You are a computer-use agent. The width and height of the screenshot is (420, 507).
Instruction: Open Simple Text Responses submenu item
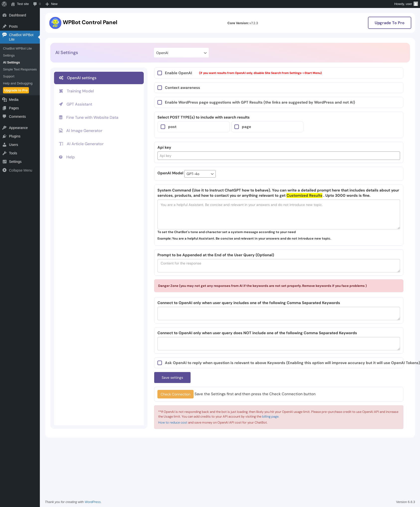click(20, 69)
